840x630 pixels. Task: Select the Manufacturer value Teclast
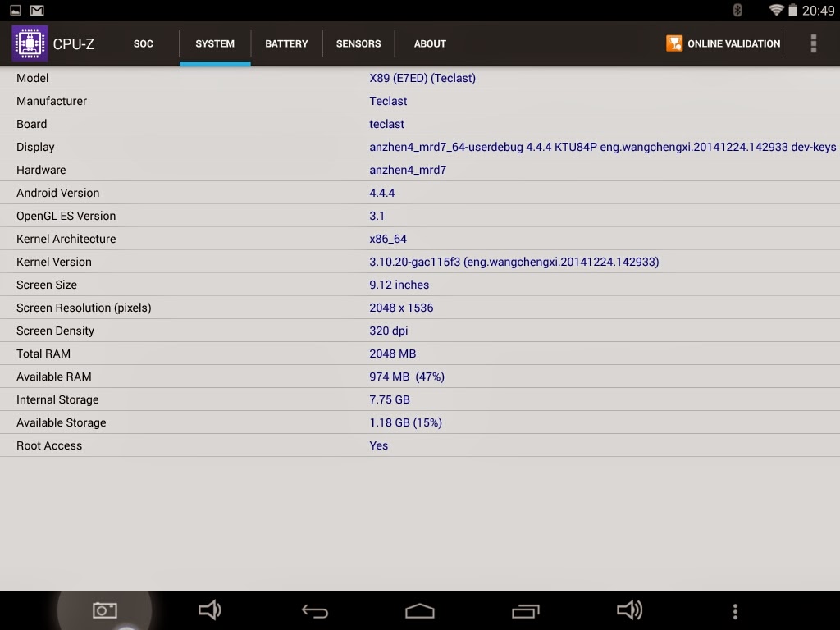pos(388,101)
